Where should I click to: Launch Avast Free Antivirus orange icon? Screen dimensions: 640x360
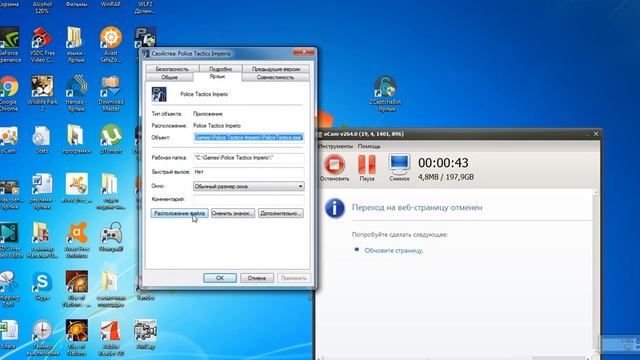[77, 240]
